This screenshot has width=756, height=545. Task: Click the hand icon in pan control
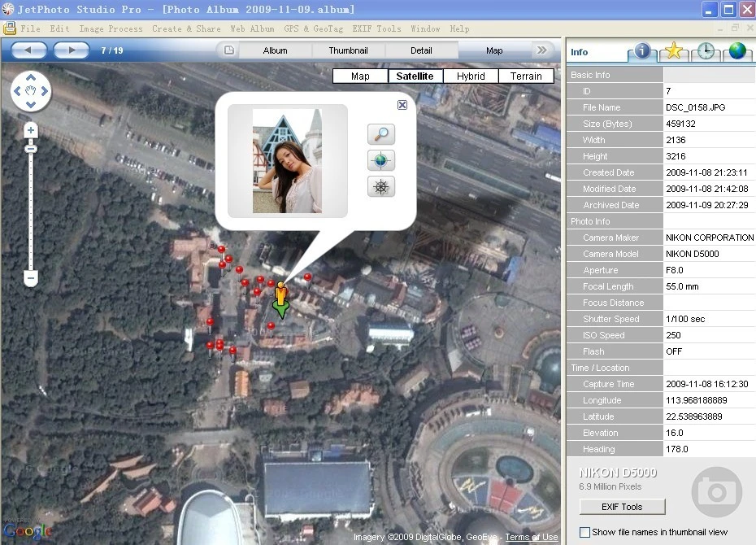tap(31, 90)
